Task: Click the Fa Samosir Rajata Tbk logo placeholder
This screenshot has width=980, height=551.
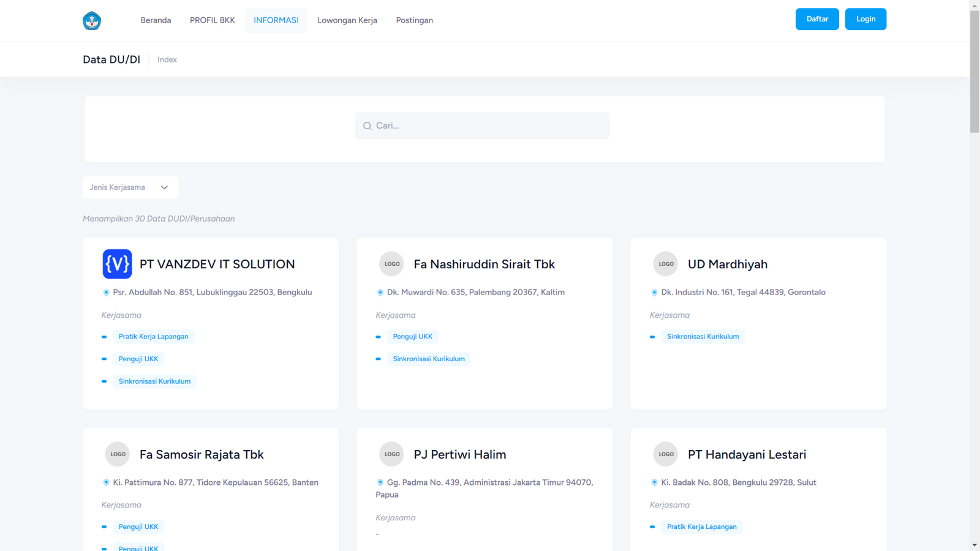Action: tap(117, 454)
